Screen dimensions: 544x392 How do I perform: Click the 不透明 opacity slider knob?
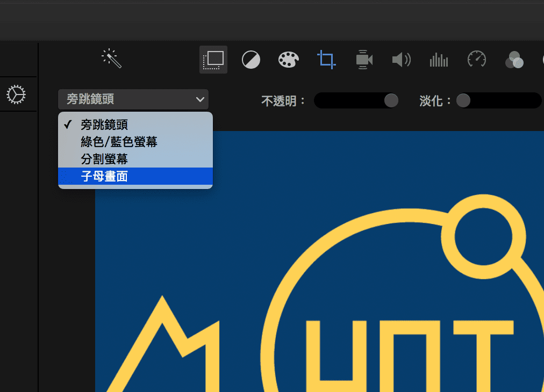[391, 100]
